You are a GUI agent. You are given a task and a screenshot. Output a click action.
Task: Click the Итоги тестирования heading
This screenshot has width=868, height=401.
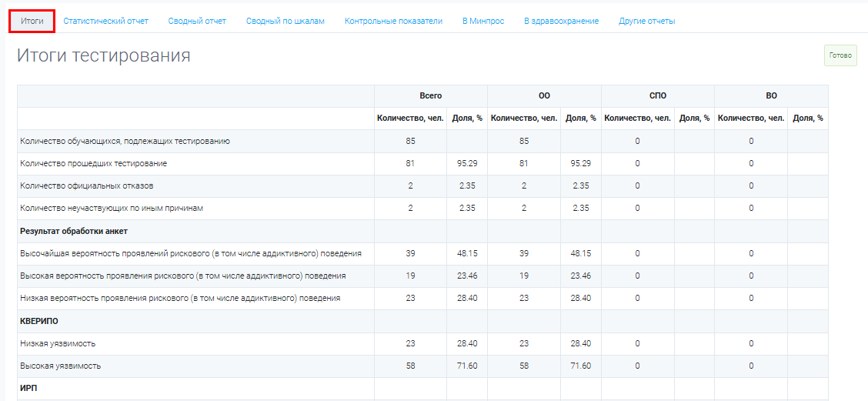point(104,55)
